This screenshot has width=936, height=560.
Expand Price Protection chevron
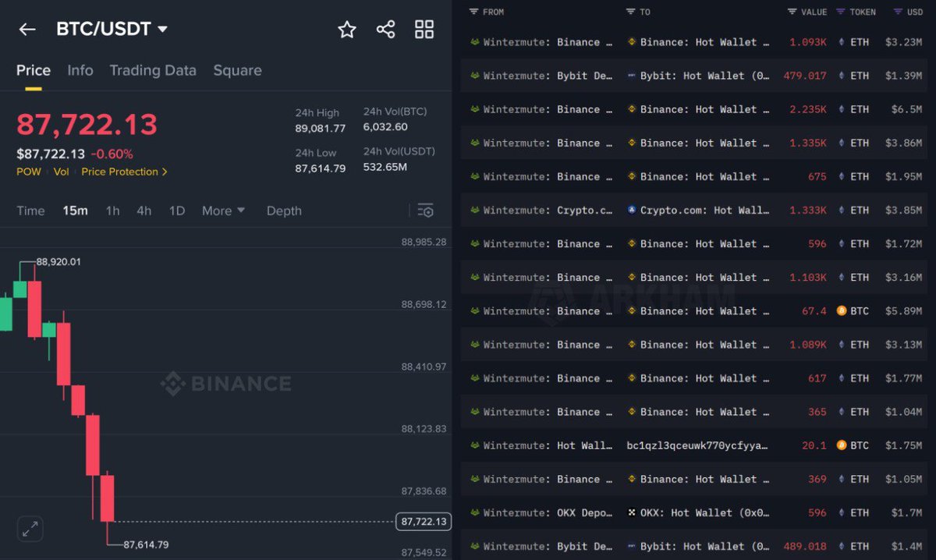(x=165, y=172)
